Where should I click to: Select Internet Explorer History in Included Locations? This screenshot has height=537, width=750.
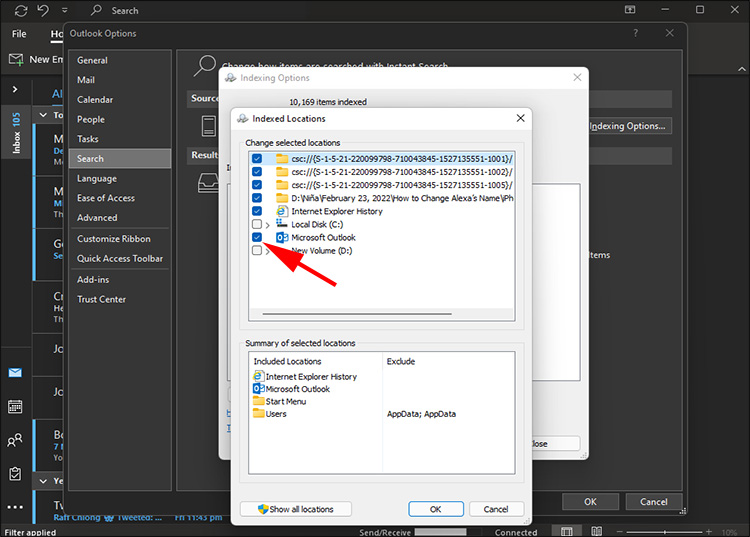click(305, 377)
